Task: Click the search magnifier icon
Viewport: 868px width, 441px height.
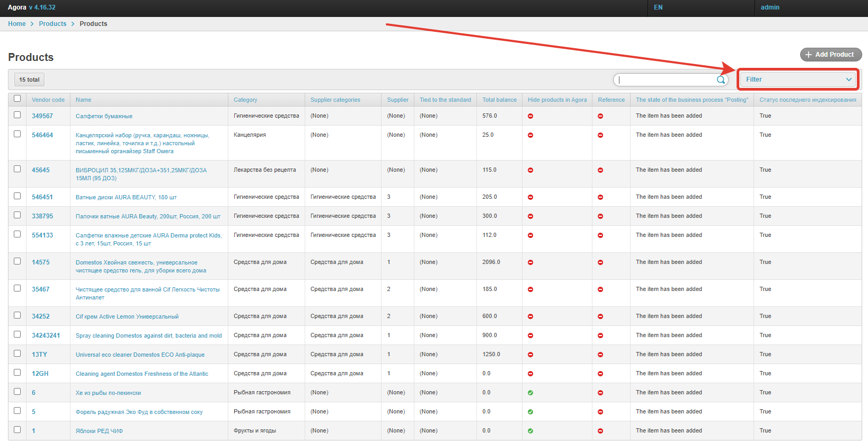Action: [x=721, y=80]
